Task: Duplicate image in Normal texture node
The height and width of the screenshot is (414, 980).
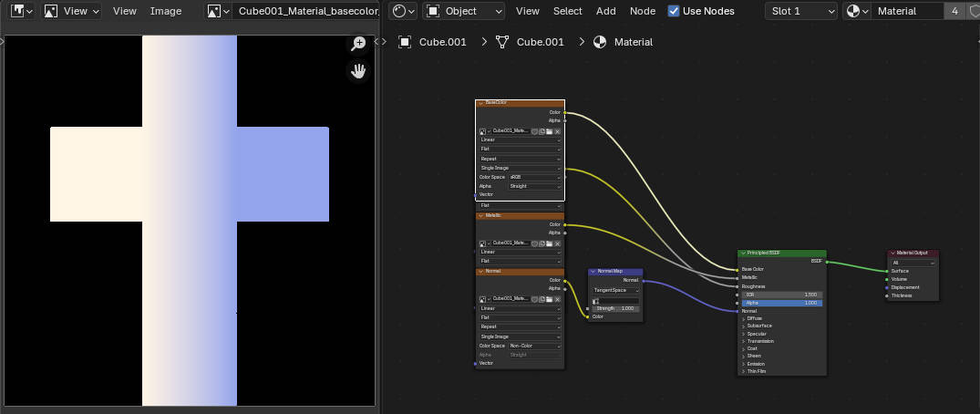Action: 542,299
